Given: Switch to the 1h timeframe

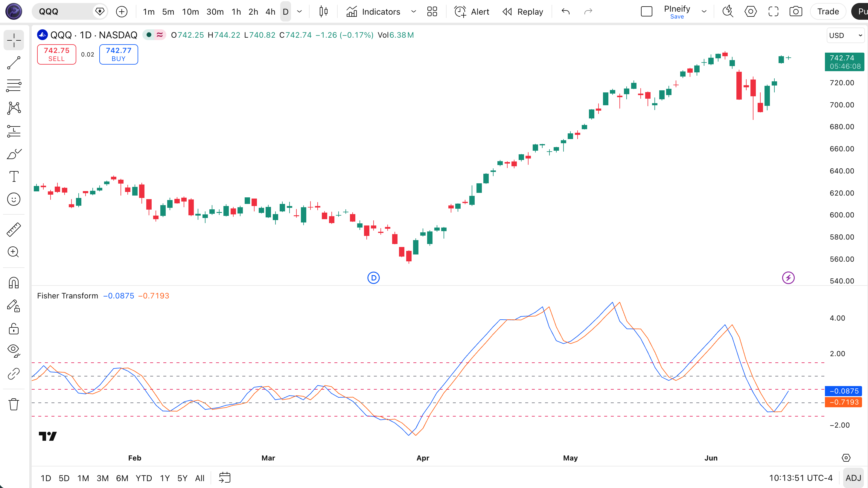Looking at the screenshot, I should 236,12.
